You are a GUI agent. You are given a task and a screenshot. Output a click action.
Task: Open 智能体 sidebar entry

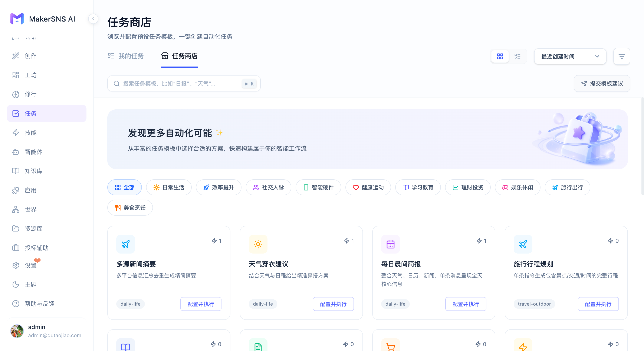[x=46, y=152]
